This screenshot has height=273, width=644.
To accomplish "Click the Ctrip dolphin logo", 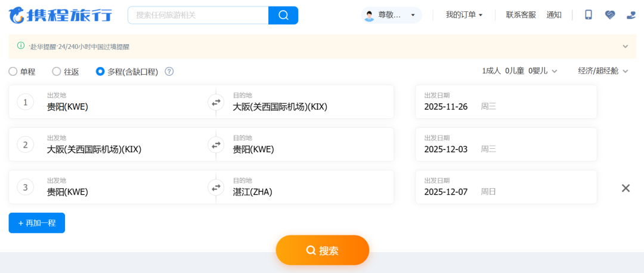I will (x=60, y=16).
